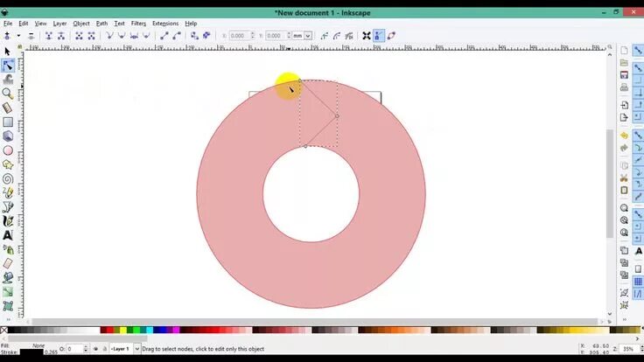The width and height of the screenshot is (644, 362).
Task: Select the Gradient tool
Action: click(x=8, y=292)
